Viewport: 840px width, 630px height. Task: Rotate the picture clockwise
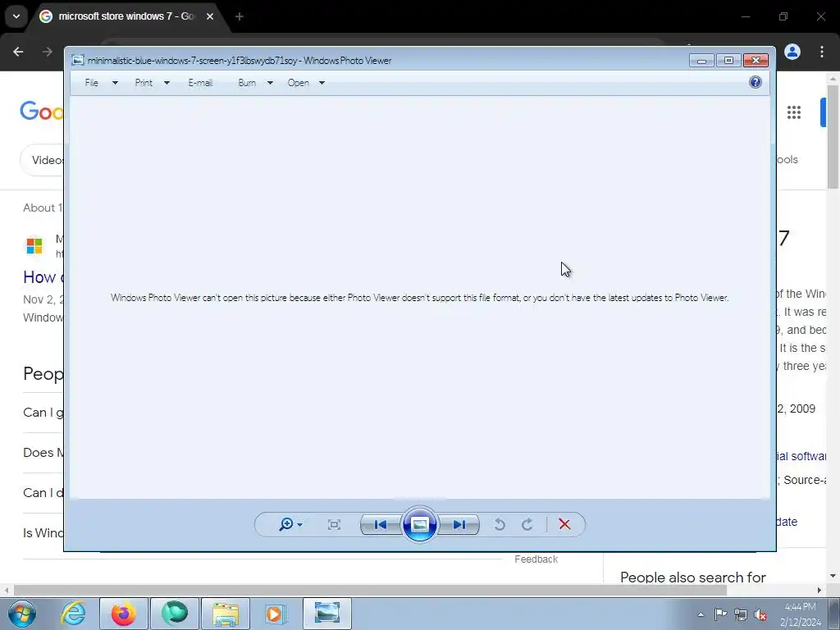coord(527,524)
